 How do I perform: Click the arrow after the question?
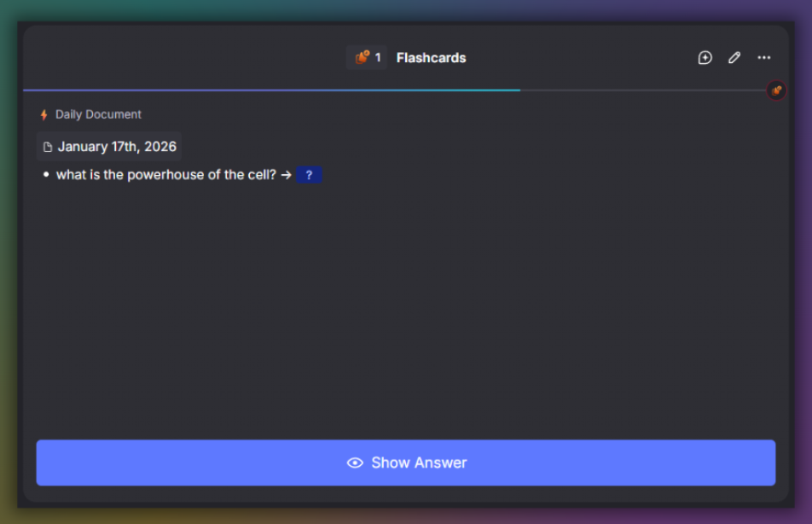tap(285, 175)
